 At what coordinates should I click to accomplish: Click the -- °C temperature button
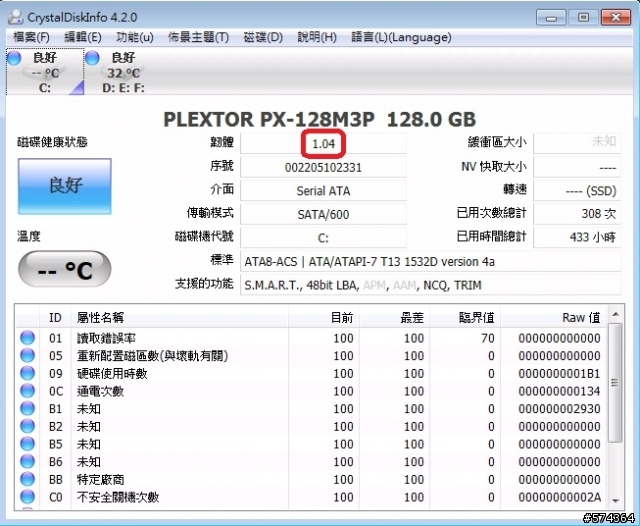64,269
